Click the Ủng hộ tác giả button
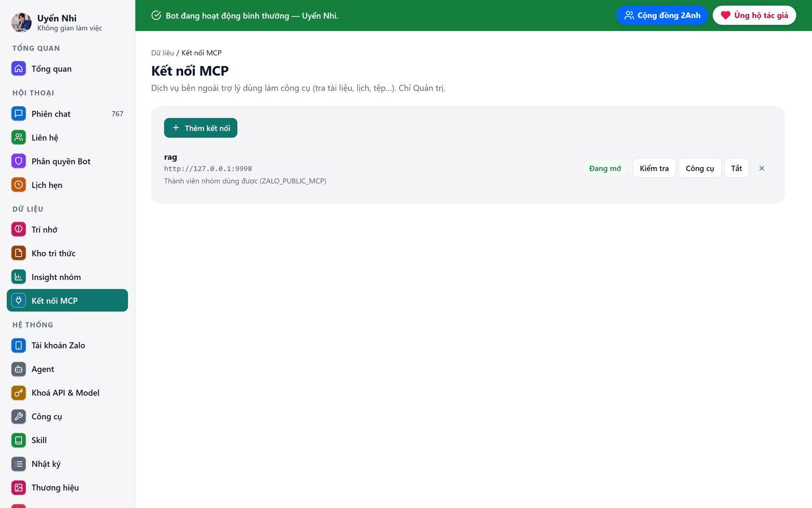The image size is (812, 508). (x=754, y=15)
